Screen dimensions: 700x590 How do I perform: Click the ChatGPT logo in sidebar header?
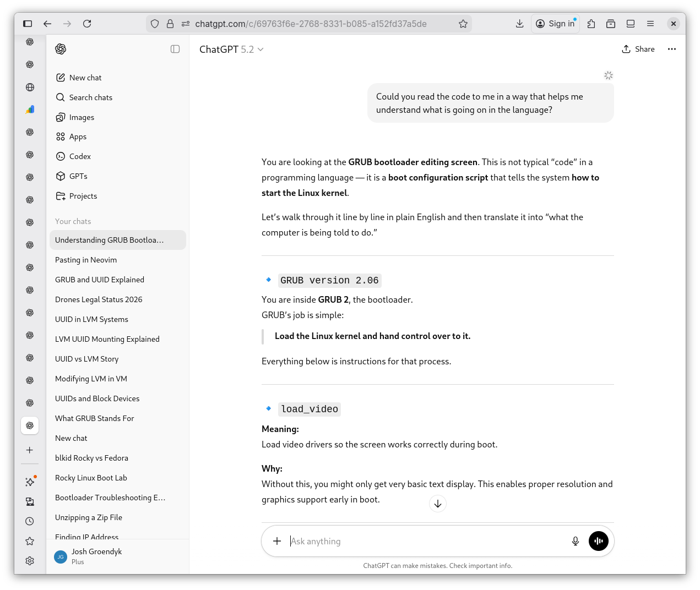(61, 49)
